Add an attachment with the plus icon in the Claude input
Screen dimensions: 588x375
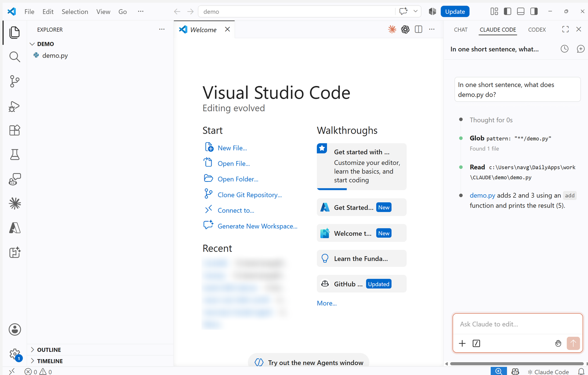pos(462,343)
